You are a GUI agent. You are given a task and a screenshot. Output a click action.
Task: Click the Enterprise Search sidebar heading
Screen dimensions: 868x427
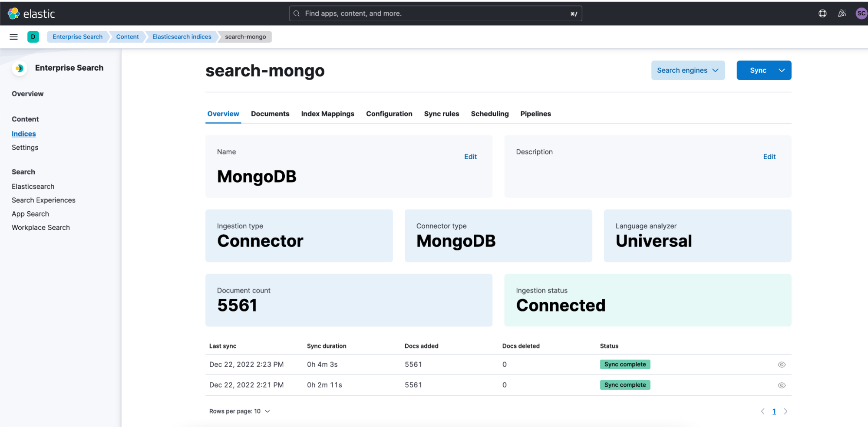69,68
